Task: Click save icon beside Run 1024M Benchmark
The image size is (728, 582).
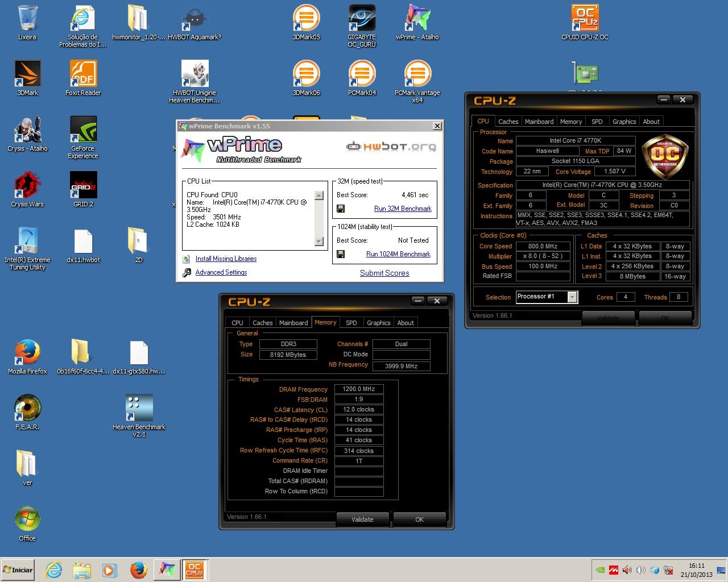Action: tap(341, 254)
